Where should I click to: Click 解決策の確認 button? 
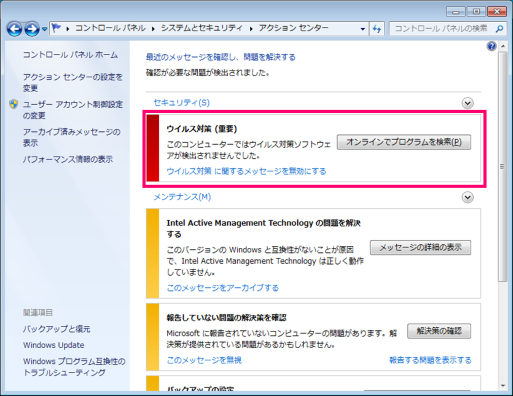439,331
